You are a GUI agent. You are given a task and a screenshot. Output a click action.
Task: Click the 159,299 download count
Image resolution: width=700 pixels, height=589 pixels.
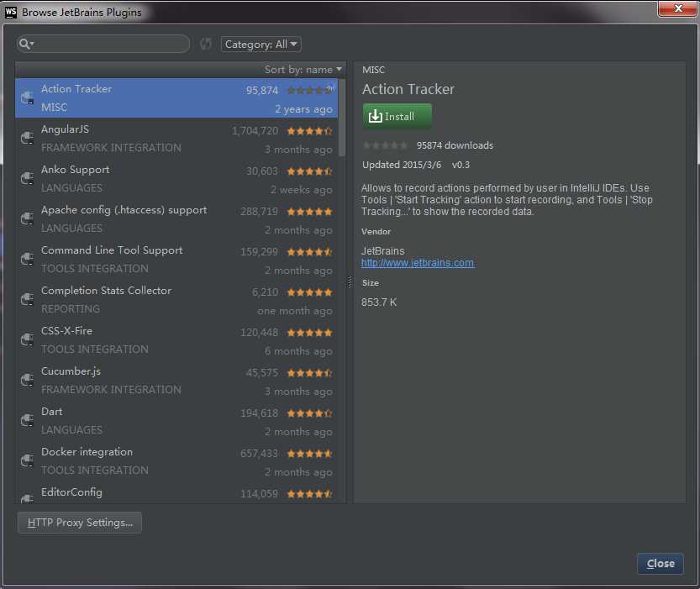260,252
